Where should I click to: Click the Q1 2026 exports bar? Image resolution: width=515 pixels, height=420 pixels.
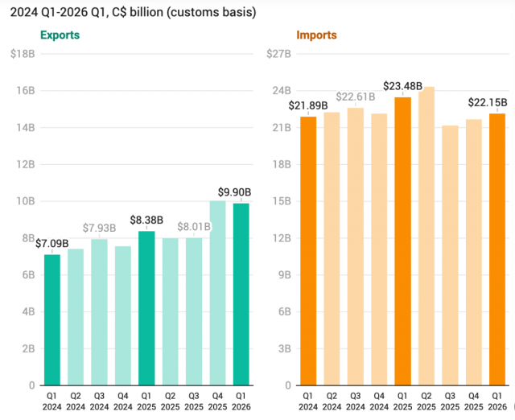(241, 294)
